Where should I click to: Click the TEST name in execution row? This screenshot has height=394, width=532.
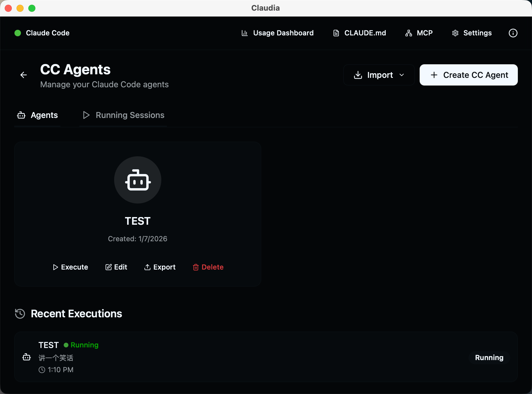click(49, 345)
